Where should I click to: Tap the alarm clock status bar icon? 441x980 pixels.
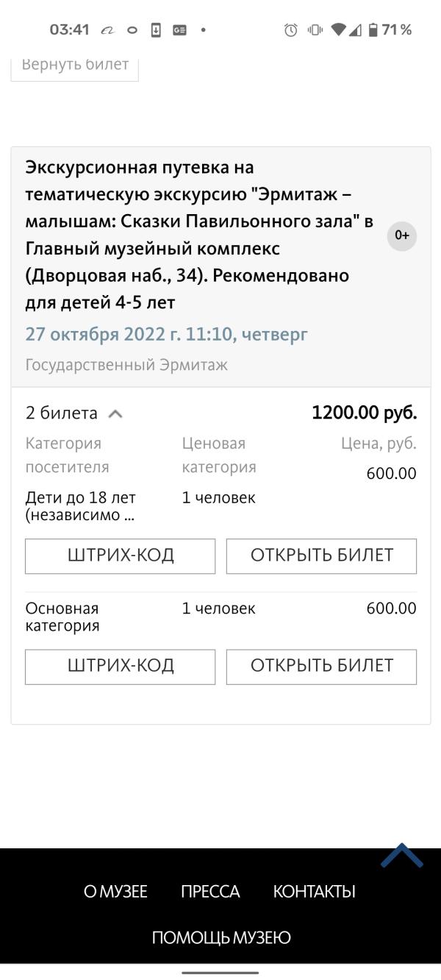pyautogui.click(x=291, y=30)
